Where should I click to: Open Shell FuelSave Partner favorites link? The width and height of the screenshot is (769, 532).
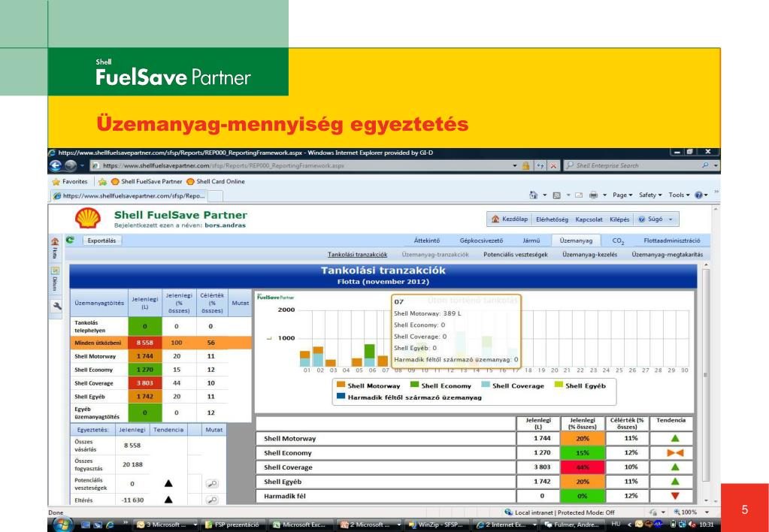[x=147, y=181]
